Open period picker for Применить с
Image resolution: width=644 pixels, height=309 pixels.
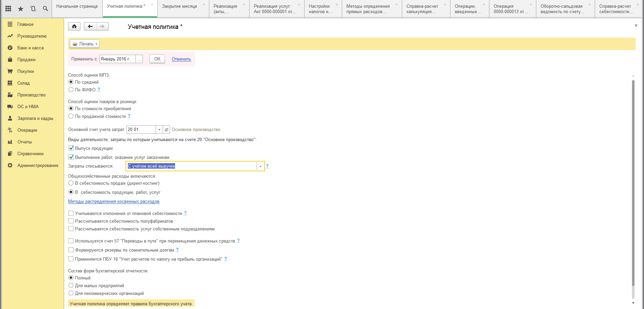[139, 59]
